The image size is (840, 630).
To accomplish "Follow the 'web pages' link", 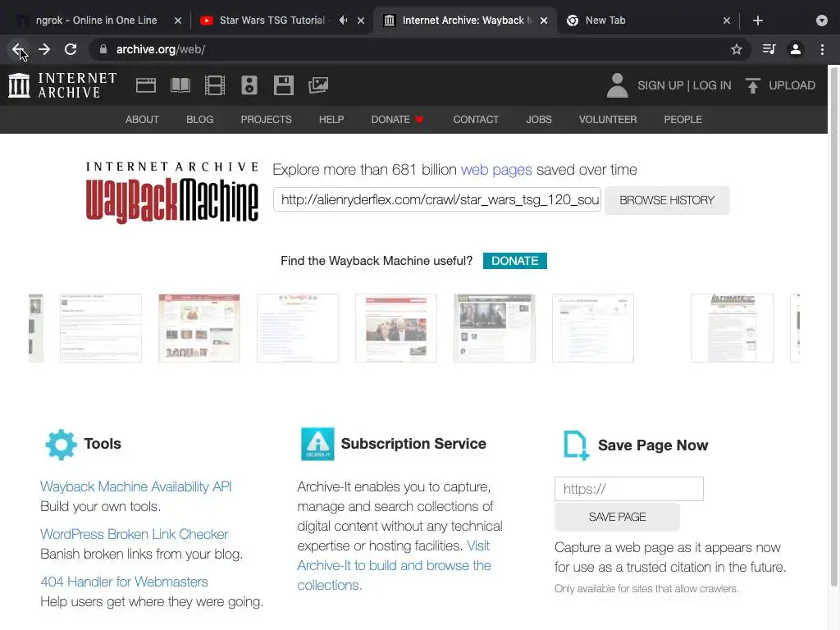I will point(496,170).
